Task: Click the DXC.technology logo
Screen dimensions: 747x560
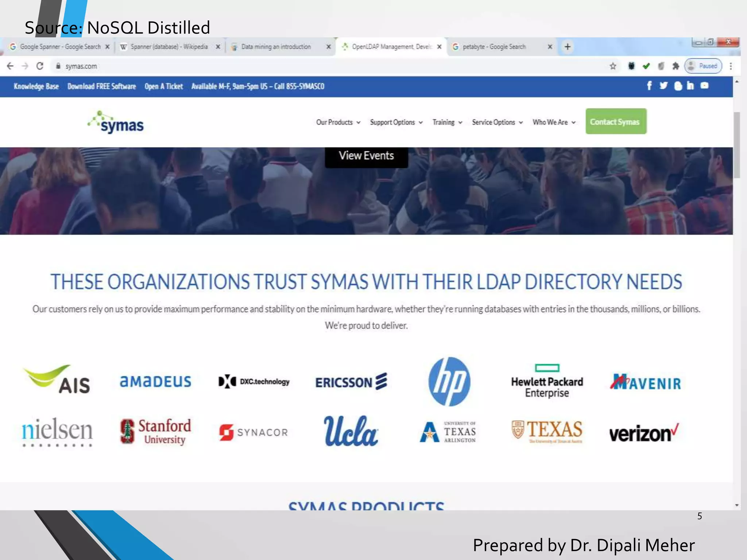Action: pos(254,382)
